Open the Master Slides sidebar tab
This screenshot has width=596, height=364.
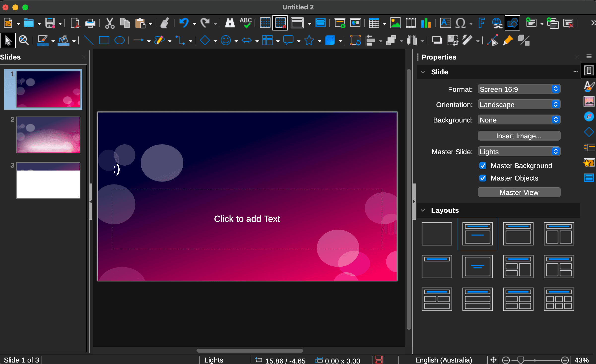tap(589, 178)
